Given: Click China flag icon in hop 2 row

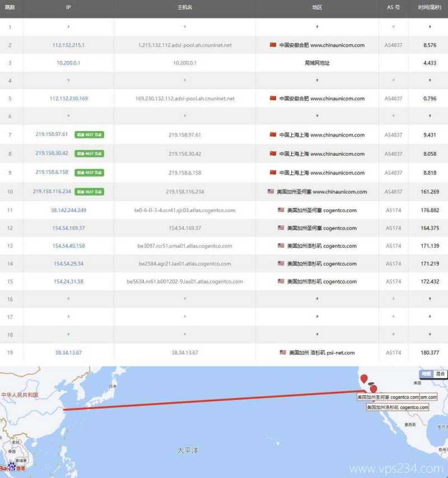Looking at the screenshot, I should (x=273, y=45).
